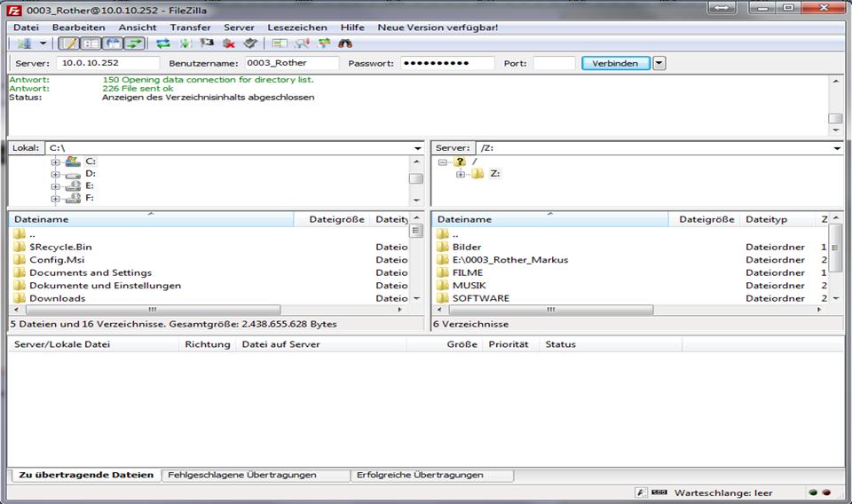Image resolution: width=852 pixels, height=504 pixels.
Task: Click the Verbinden button
Action: (614, 63)
